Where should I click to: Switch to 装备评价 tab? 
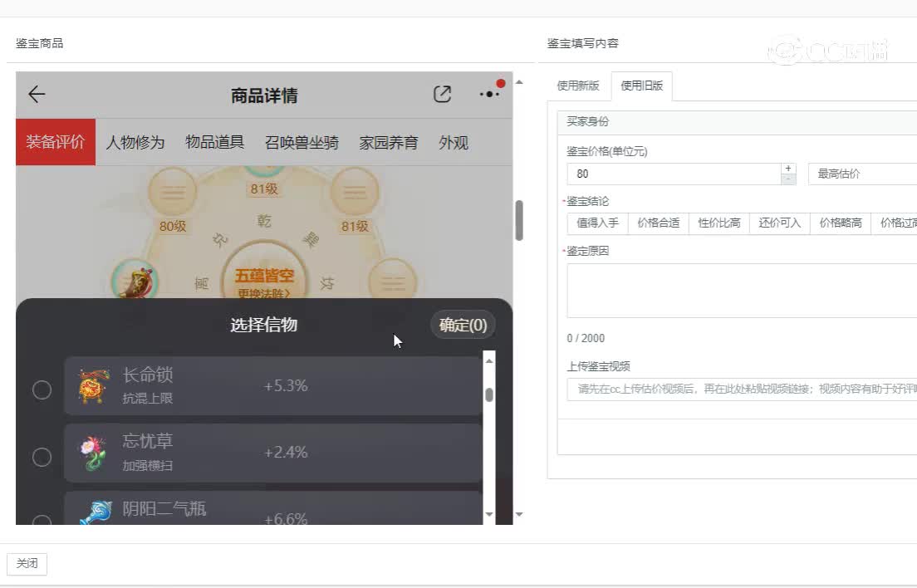pos(55,142)
